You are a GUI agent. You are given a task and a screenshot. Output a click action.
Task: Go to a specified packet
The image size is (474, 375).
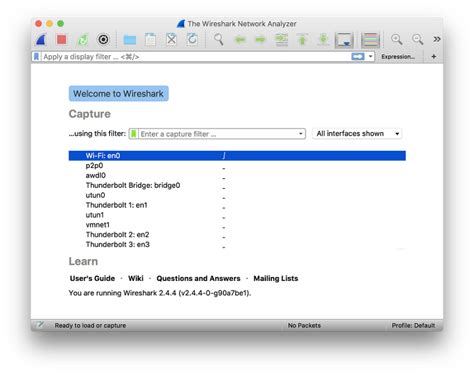point(281,40)
